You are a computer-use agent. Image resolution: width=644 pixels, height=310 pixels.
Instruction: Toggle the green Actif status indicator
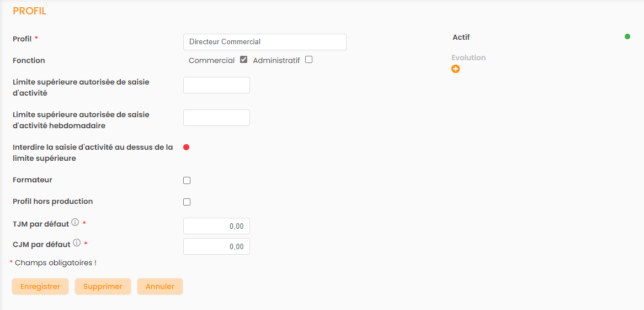pyautogui.click(x=627, y=37)
